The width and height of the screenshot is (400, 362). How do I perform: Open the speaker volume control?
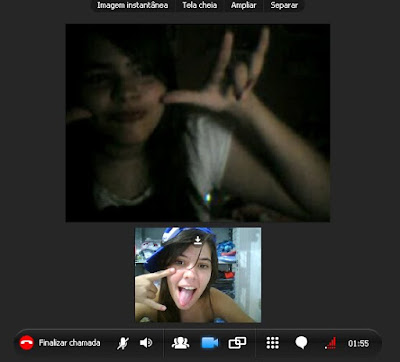(x=146, y=343)
